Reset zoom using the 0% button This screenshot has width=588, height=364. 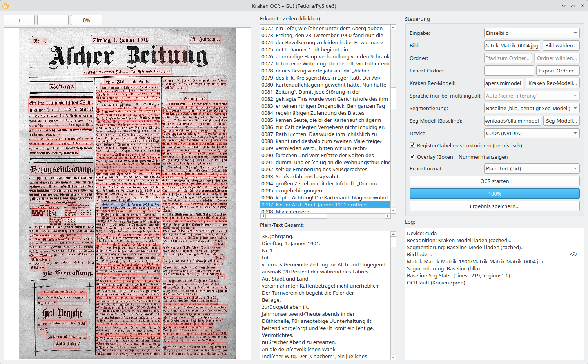(x=87, y=20)
